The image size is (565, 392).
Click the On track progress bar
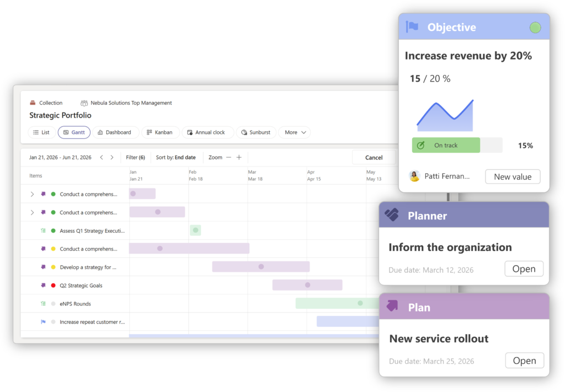point(446,146)
